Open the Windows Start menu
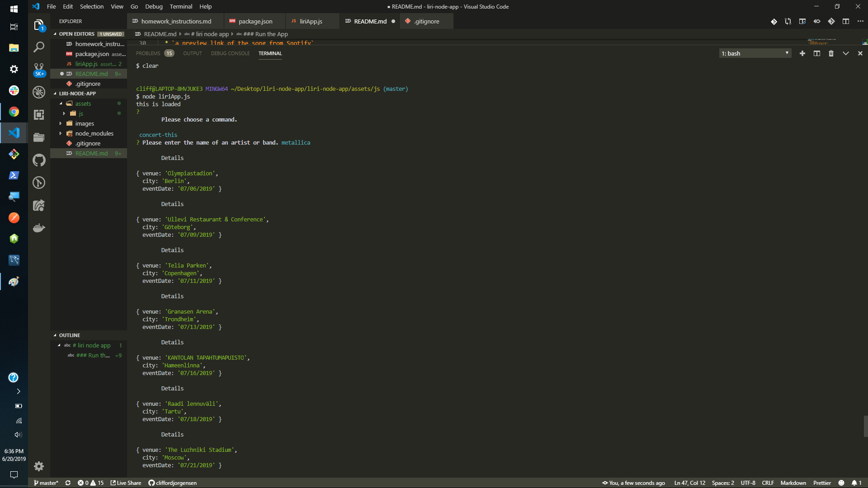Screen dimensions: 868x488 [x=14, y=9]
